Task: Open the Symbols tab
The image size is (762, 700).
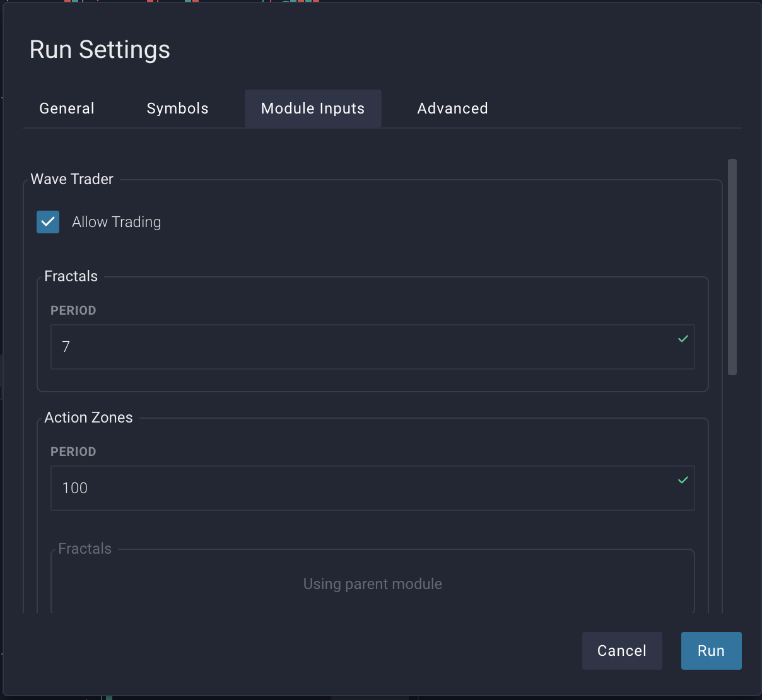Action: click(177, 108)
